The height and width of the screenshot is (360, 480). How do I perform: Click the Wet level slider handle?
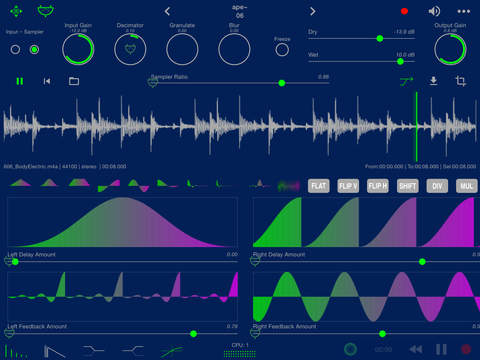(400, 61)
